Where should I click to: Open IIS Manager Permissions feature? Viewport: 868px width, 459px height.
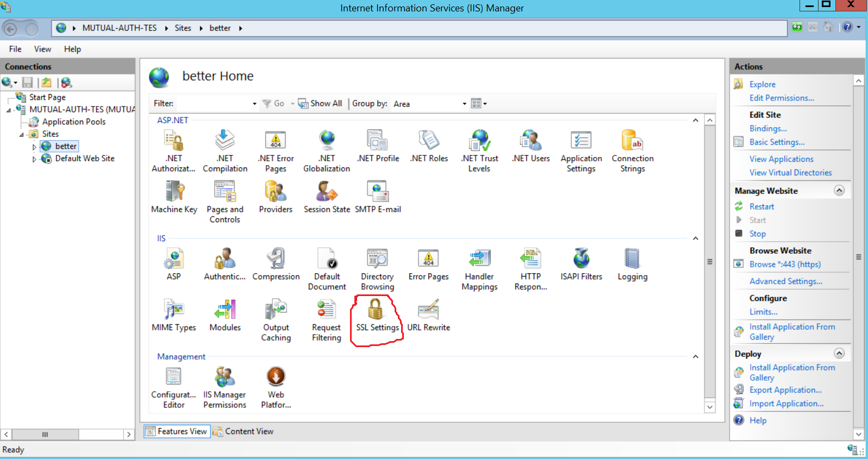tap(225, 387)
